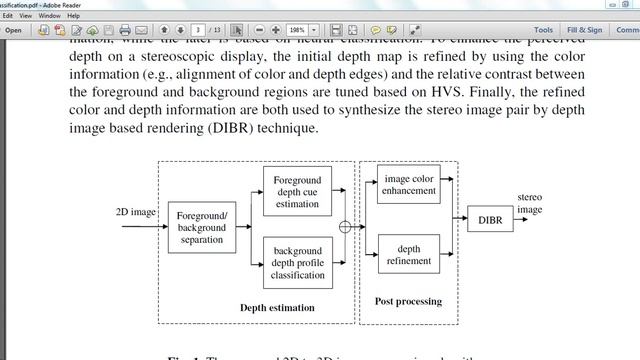Viewport: 640px width, 360px height.
Task: Click the fit width scrolling mode icon
Action: [x=336, y=30]
